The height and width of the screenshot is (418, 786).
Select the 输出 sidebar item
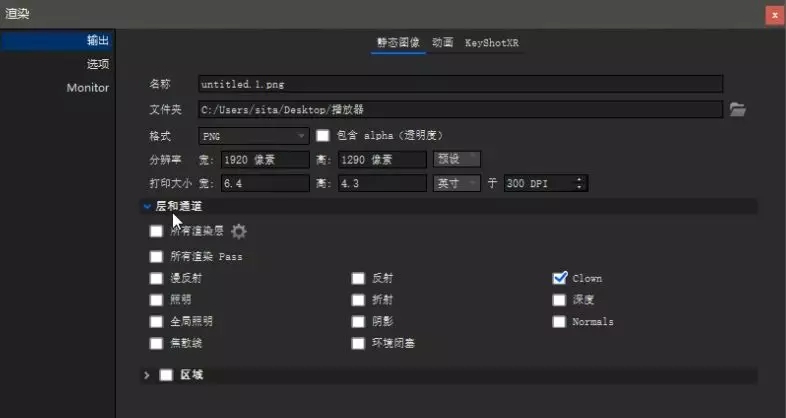pos(57,41)
